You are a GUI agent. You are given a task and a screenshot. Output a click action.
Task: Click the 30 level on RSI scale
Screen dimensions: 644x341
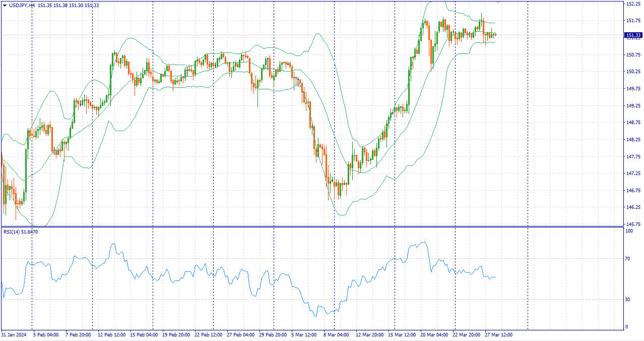click(627, 300)
